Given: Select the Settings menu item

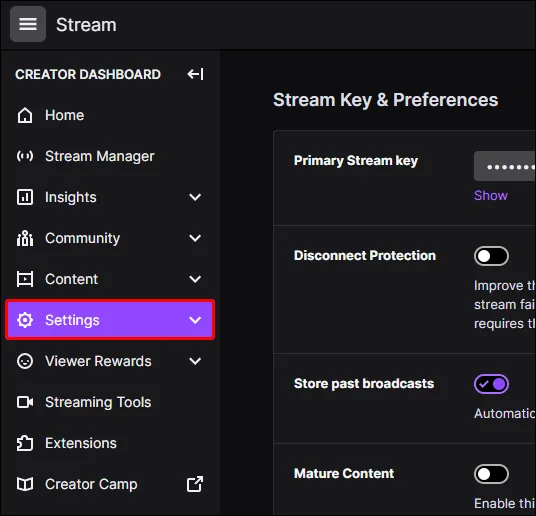Looking at the screenshot, I should [110, 320].
